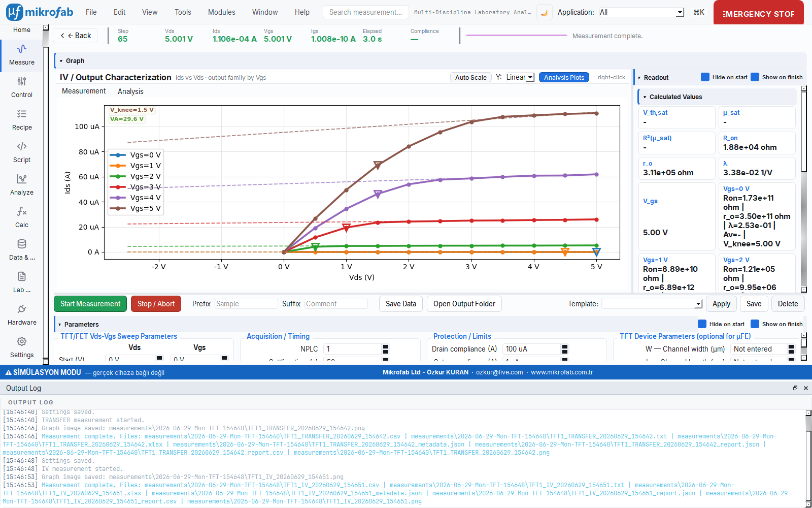Apply the selected template
The height and width of the screenshot is (508, 812).
(x=721, y=304)
